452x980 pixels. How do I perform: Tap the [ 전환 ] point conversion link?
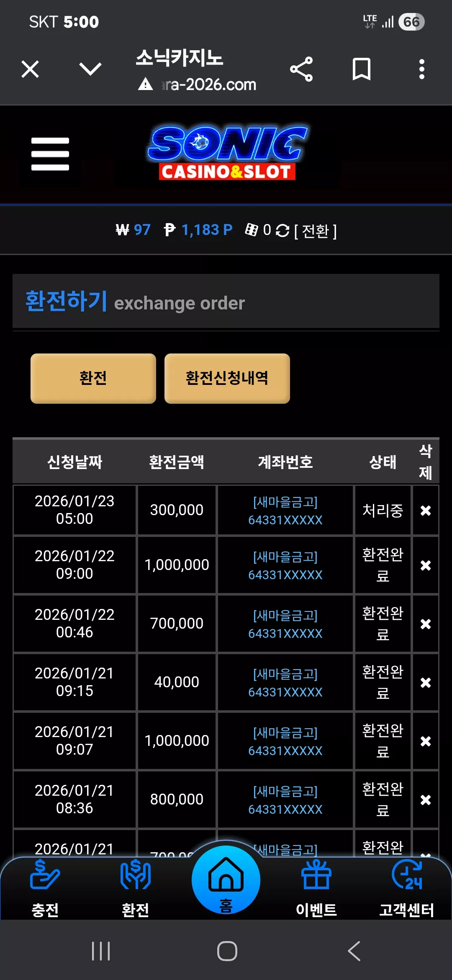coord(315,231)
